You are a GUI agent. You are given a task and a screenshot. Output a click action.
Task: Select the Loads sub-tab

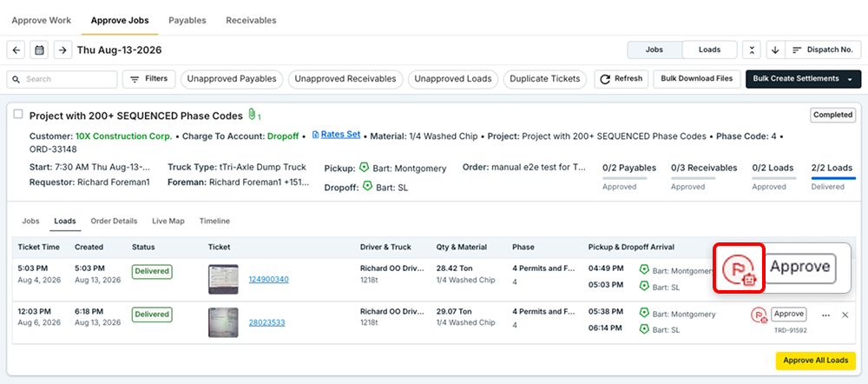pos(65,221)
